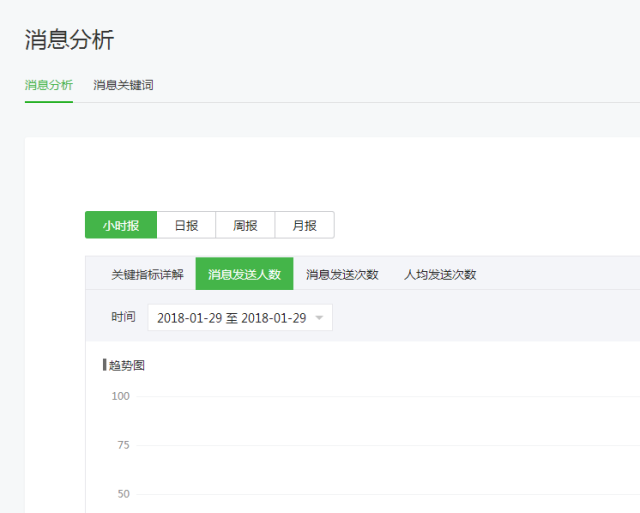
Task: View the 人均发送次数 metric tab
Action: click(x=440, y=274)
